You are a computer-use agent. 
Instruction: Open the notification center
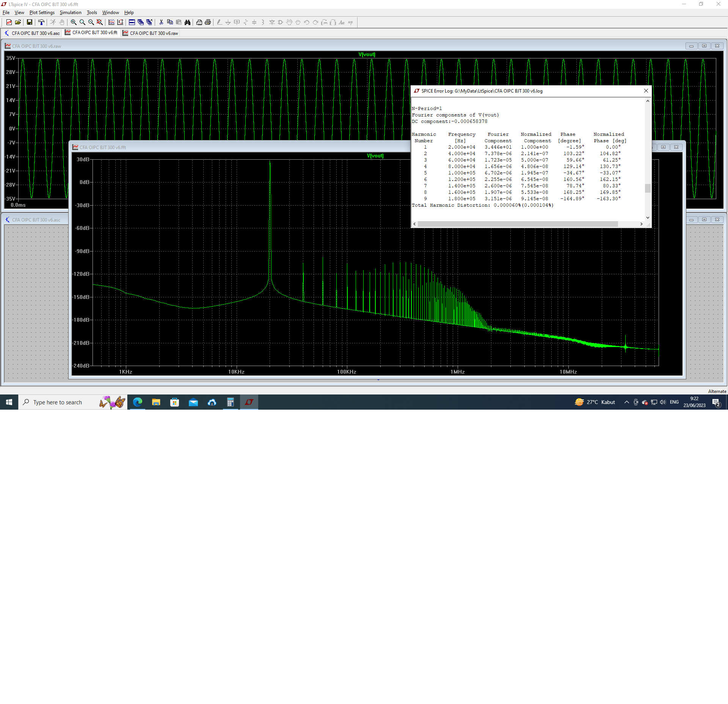[716, 402]
